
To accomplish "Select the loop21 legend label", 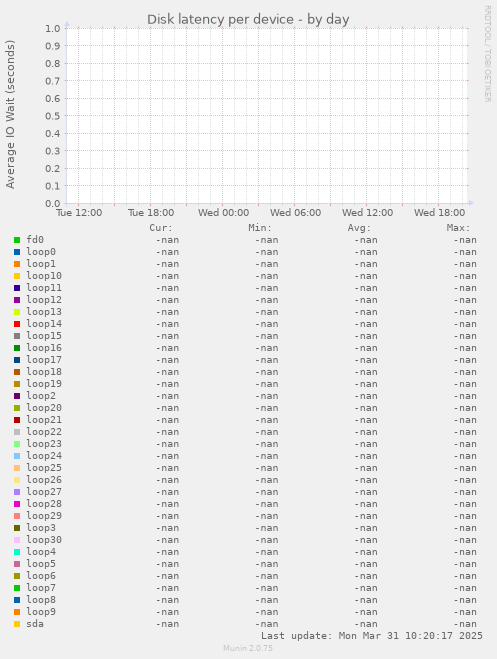I will 44,420.
